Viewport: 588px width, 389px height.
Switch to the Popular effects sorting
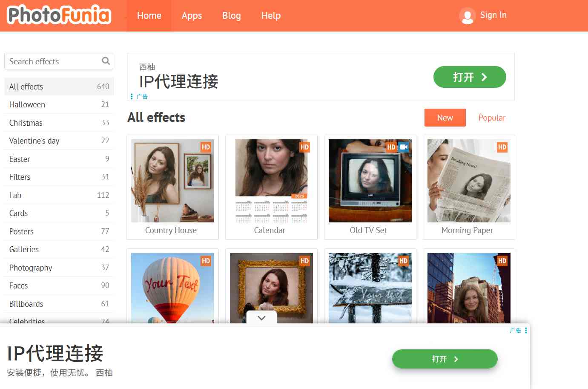pyautogui.click(x=492, y=118)
